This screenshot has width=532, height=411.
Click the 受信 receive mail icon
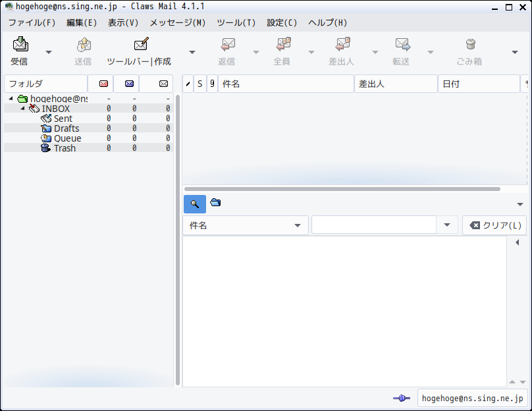point(20,45)
